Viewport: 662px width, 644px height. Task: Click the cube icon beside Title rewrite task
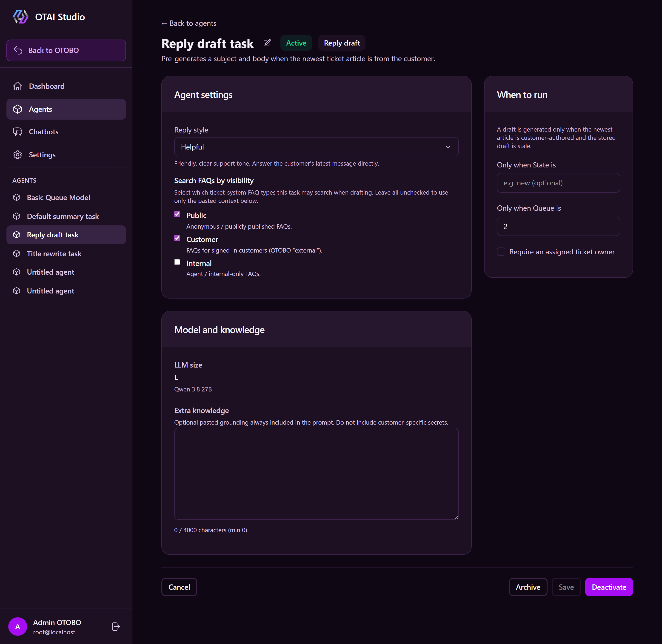(x=17, y=254)
